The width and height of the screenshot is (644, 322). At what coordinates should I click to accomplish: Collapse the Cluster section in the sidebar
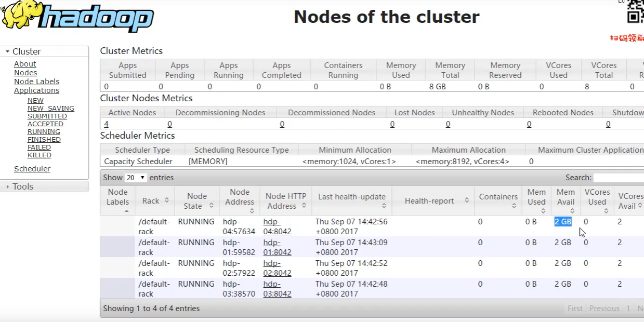45,51
